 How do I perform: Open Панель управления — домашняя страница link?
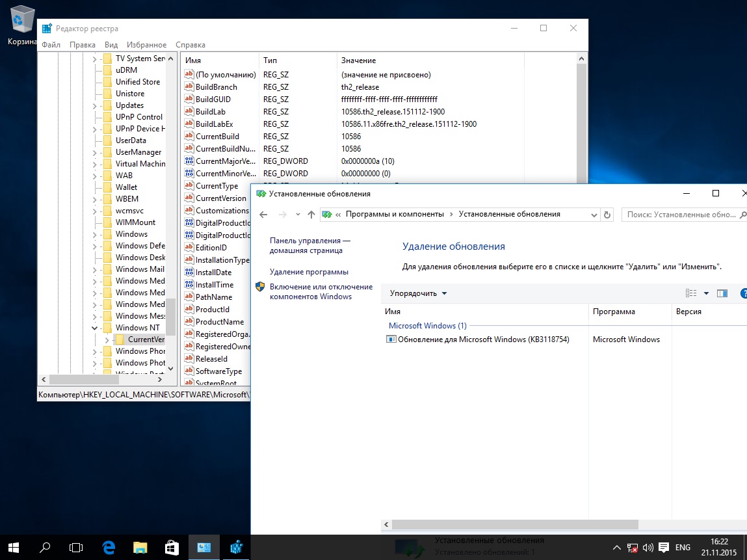point(309,245)
